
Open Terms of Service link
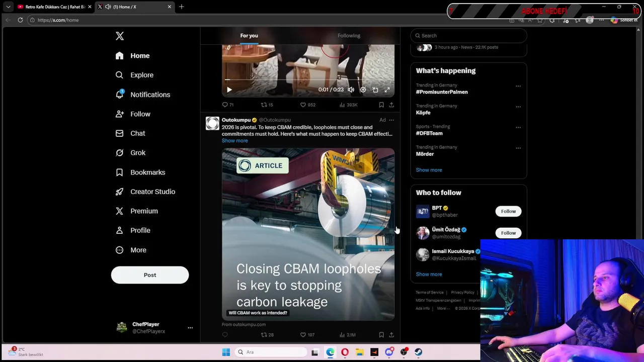430,293
